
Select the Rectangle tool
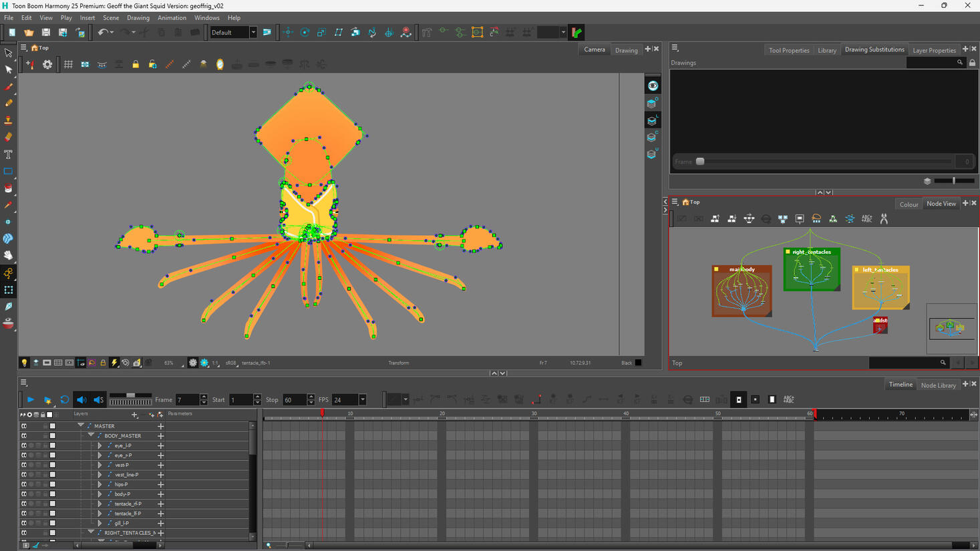9,172
